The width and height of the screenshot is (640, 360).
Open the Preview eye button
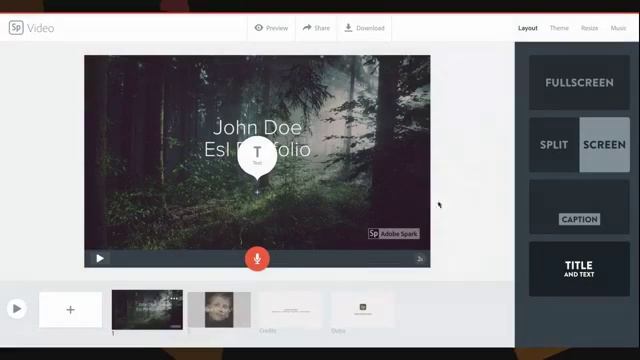pos(271,28)
